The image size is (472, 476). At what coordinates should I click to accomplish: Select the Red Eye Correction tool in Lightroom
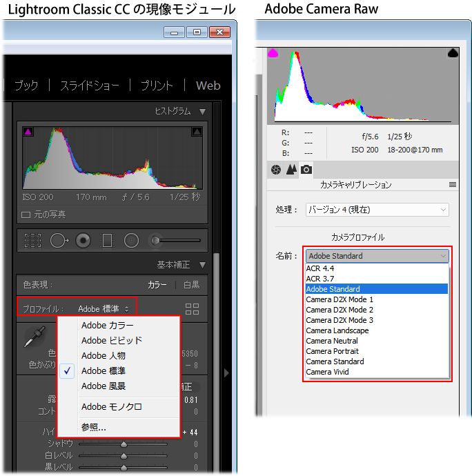83,241
